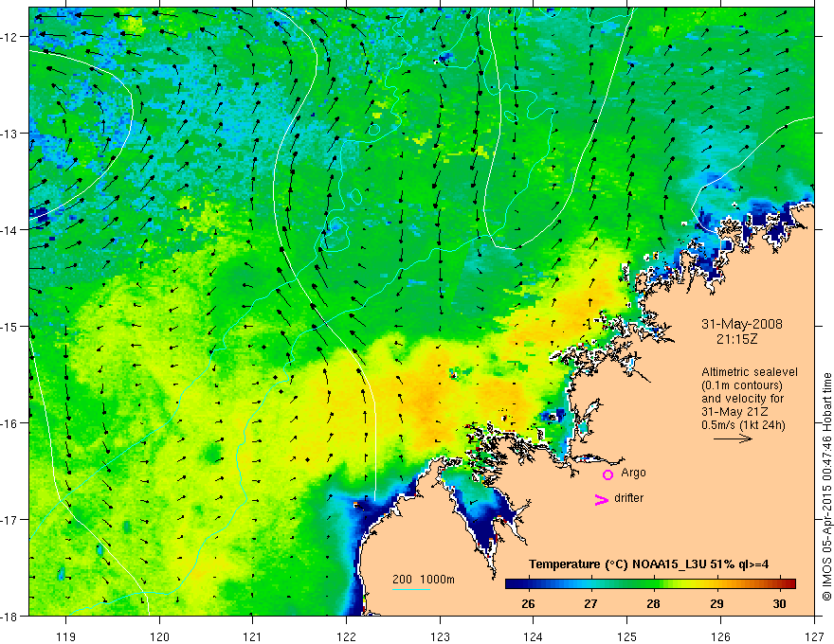
Task: Click the '(0.1m contours)' text line
Action: [741, 385]
